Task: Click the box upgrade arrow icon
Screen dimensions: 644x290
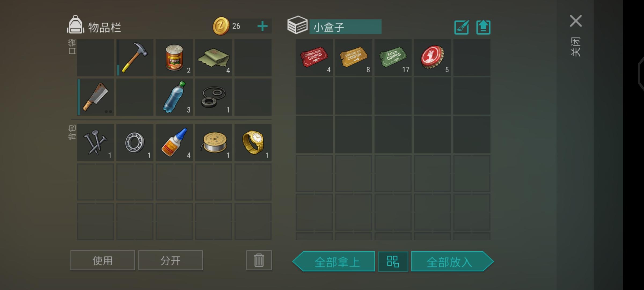Action: tap(483, 27)
